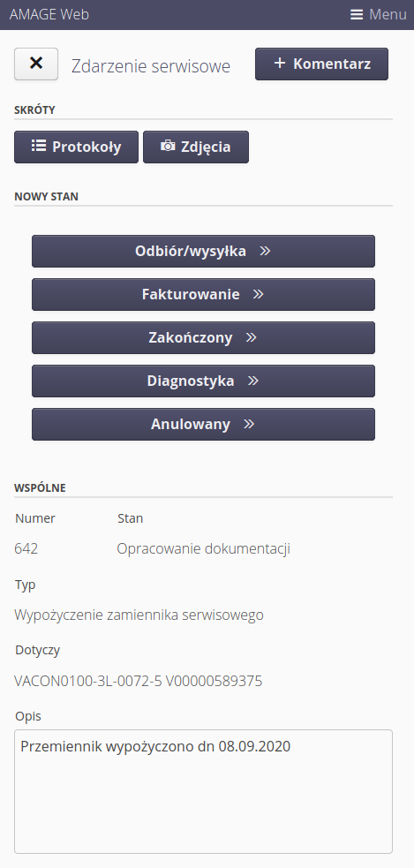Click the double chevron beside Fakturowanie

pyautogui.click(x=258, y=294)
